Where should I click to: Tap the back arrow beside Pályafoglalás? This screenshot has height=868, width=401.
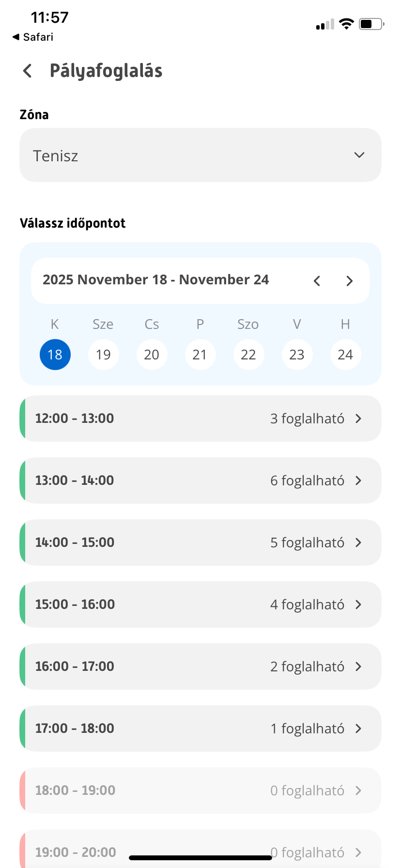tap(28, 71)
